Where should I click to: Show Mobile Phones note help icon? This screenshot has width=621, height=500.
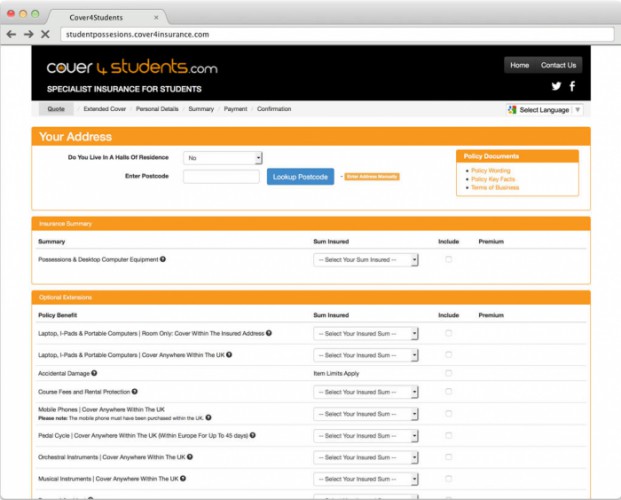click(208, 418)
